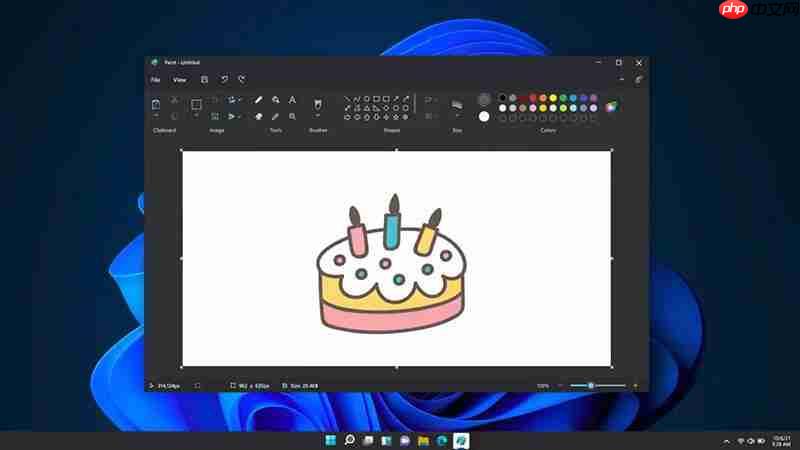The height and width of the screenshot is (450, 800).
Task: Click the Resize image icon
Action: [x=215, y=117]
